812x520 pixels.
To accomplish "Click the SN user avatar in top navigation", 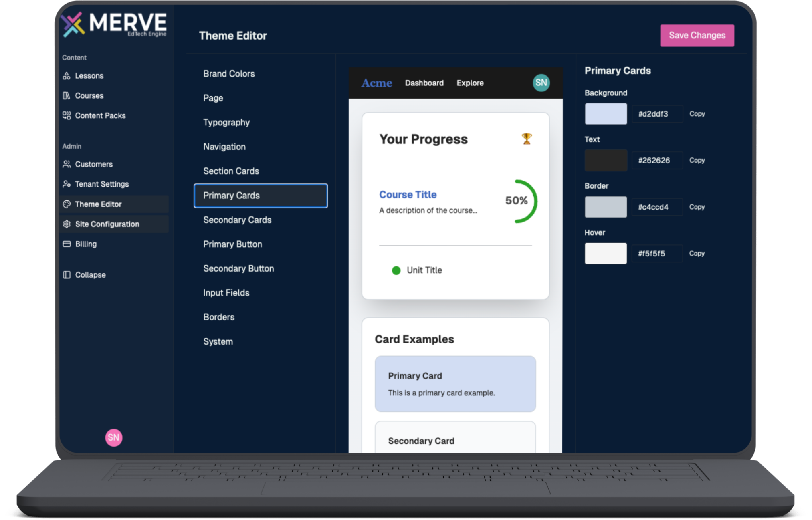I will (x=541, y=82).
